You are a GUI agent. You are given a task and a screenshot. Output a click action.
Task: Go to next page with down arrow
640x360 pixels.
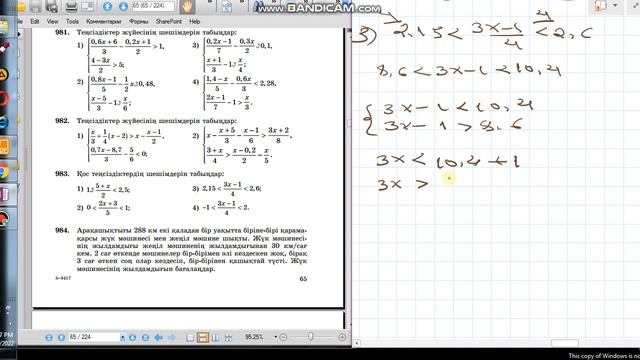click(x=123, y=7)
